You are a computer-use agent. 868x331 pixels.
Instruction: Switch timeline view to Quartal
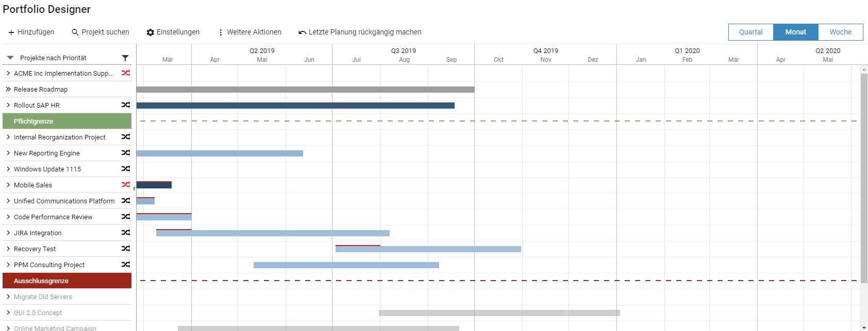(x=750, y=32)
